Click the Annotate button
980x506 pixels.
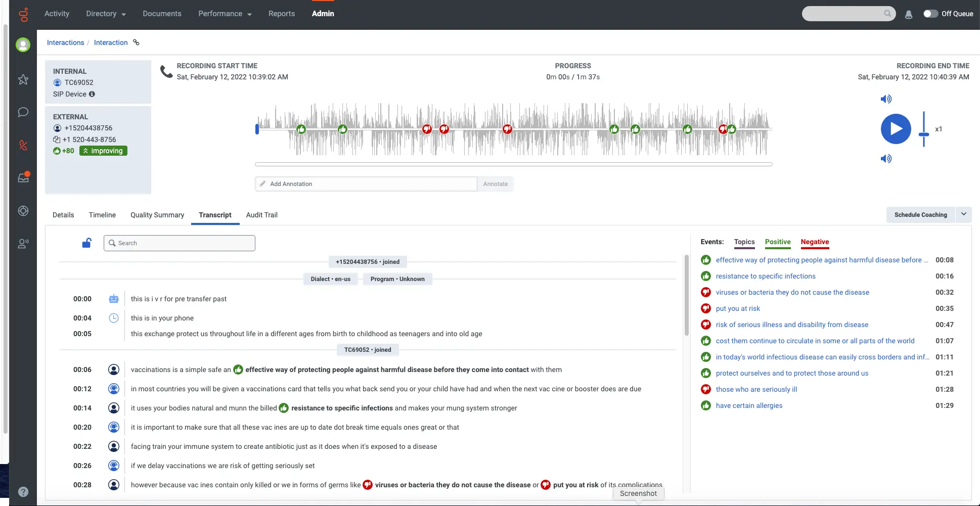click(495, 183)
